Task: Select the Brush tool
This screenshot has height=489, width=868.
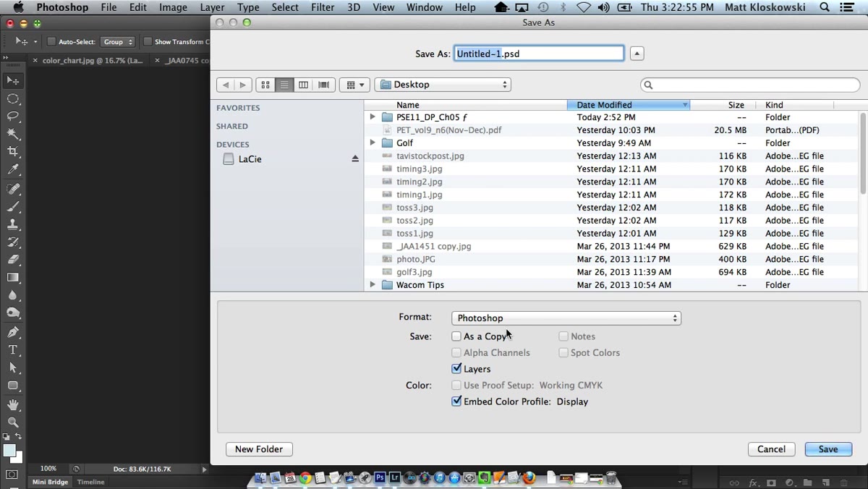Action: (13, 207)
